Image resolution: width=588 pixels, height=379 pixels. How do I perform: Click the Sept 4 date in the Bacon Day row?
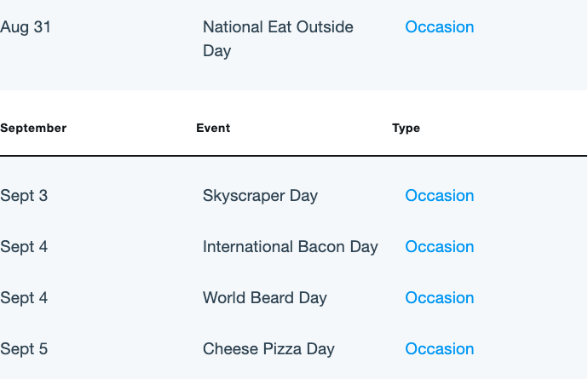pos(24,247)
